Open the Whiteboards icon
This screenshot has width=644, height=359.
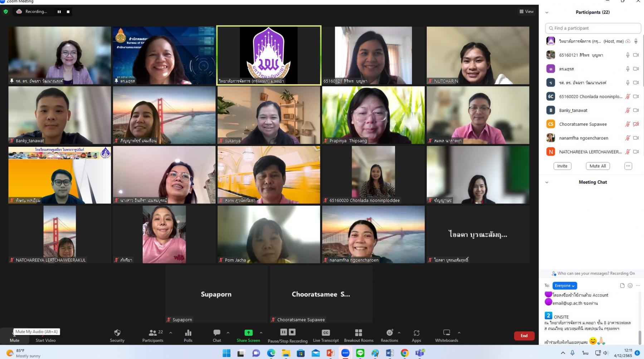[446, 333]
